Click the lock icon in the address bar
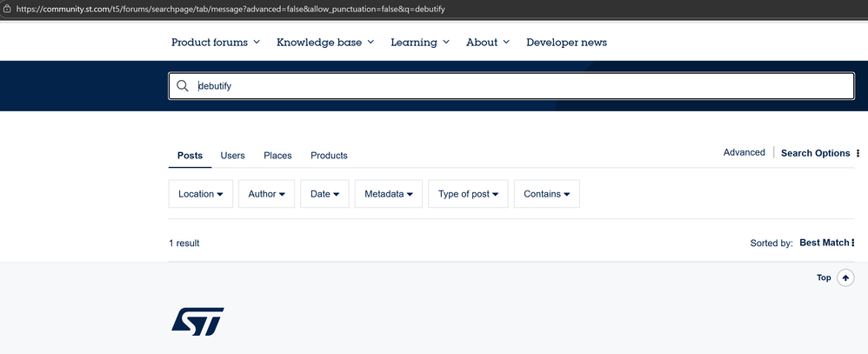868x354 pixels. [x=7, y=9]
